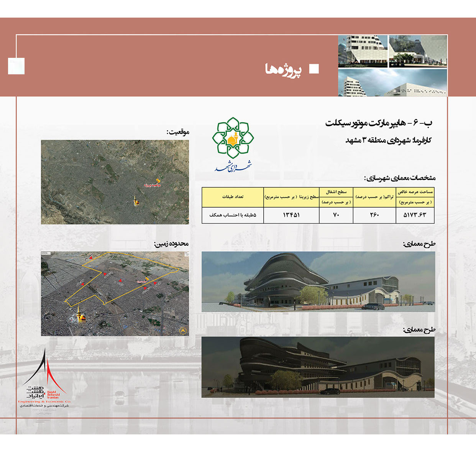Select the density value cell ۲۶۰
Screen dimensions: 476x452
point(374,215)
